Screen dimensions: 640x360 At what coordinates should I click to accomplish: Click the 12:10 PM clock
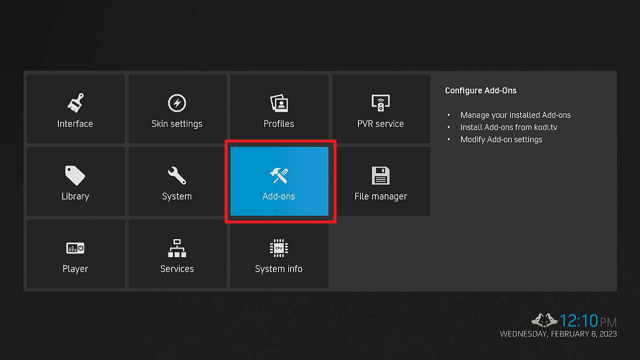click(x=588, y=321)
